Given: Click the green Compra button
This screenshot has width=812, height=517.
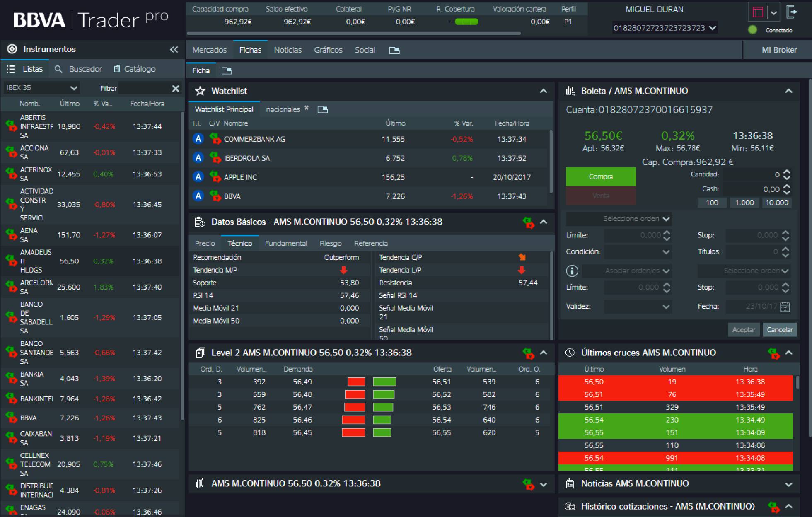Looking at the screenshot, I should point(601,176).
